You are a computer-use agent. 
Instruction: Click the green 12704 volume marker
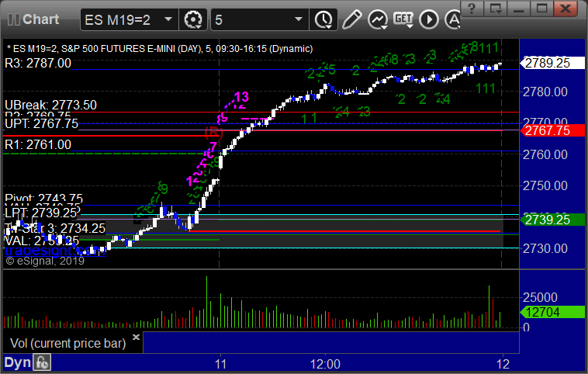point(552,312)
